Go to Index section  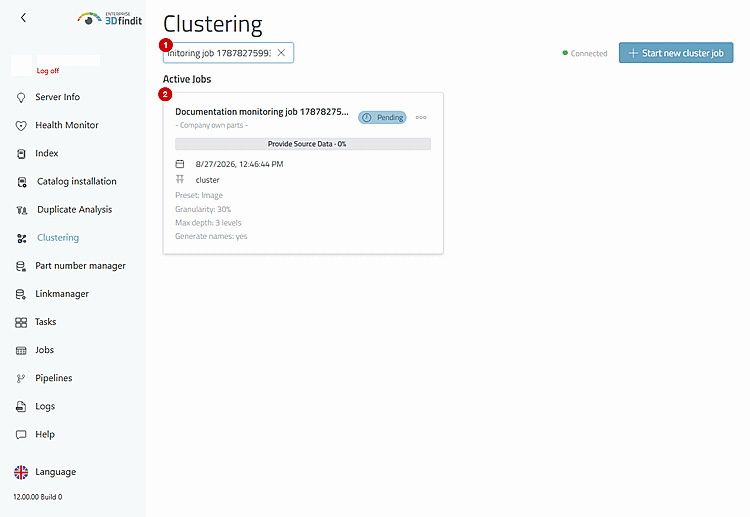tap(46, 154)
